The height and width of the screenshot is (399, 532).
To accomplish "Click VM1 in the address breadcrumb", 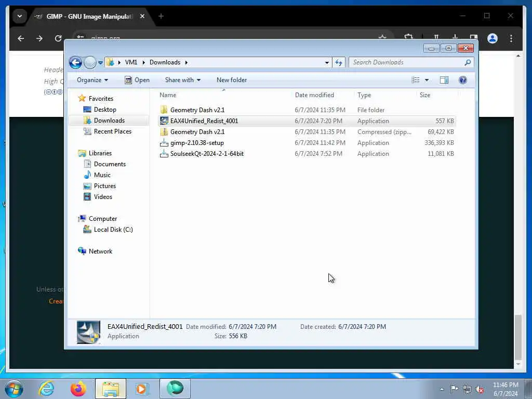I will (131, 62).
